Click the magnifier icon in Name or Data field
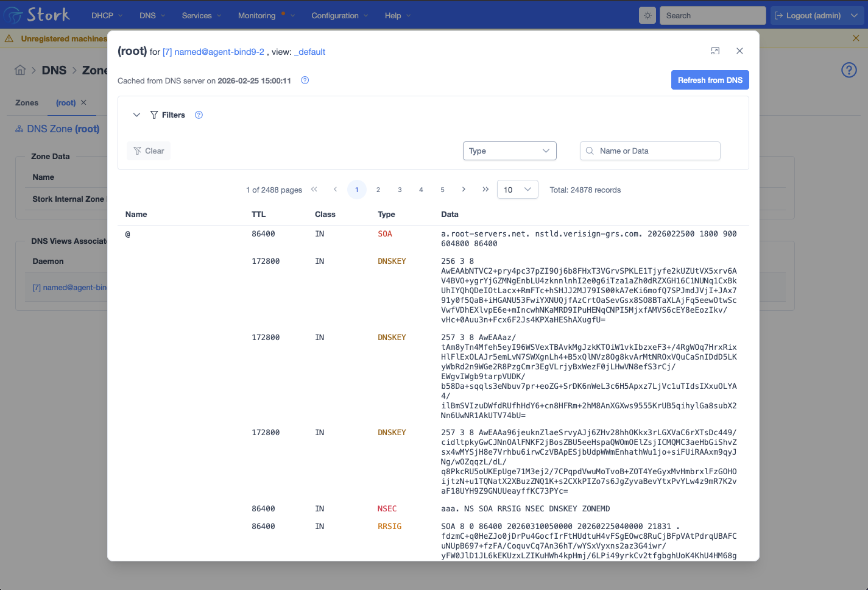 [589, 151]
